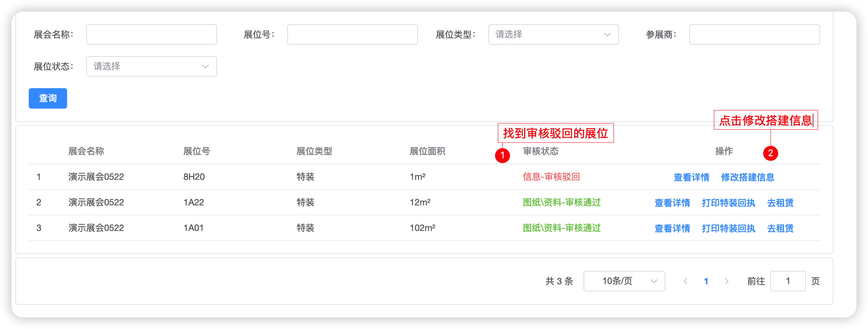Click 修改搭建信息 for booth 8H20
The image size is (868, 329).
[748, 177]
